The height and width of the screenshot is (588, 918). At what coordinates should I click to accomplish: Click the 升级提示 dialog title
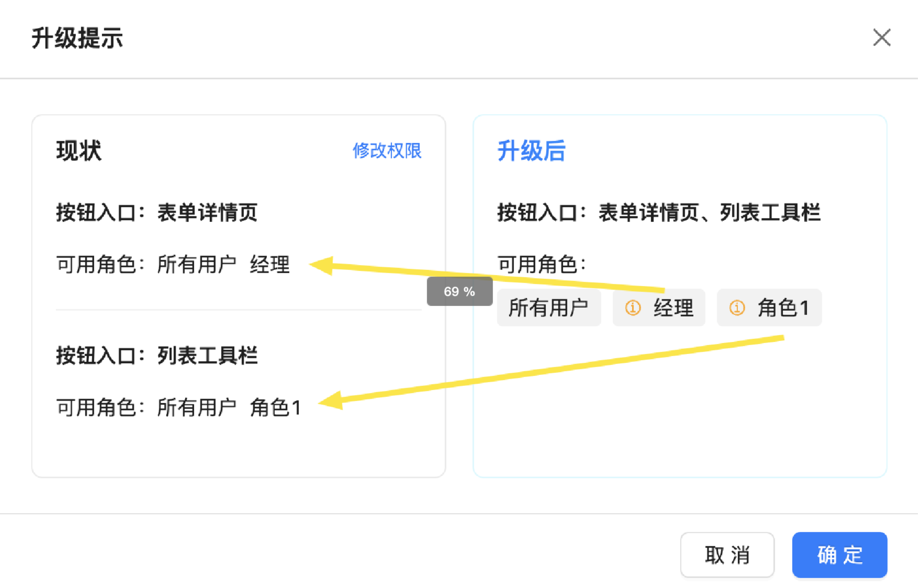pyautogui.click(x=77, y=38)
